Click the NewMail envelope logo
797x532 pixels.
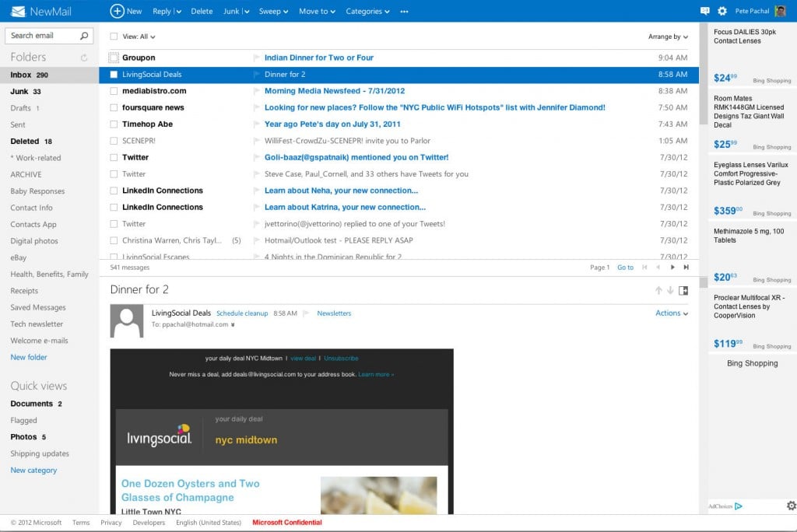coord(18,11)
